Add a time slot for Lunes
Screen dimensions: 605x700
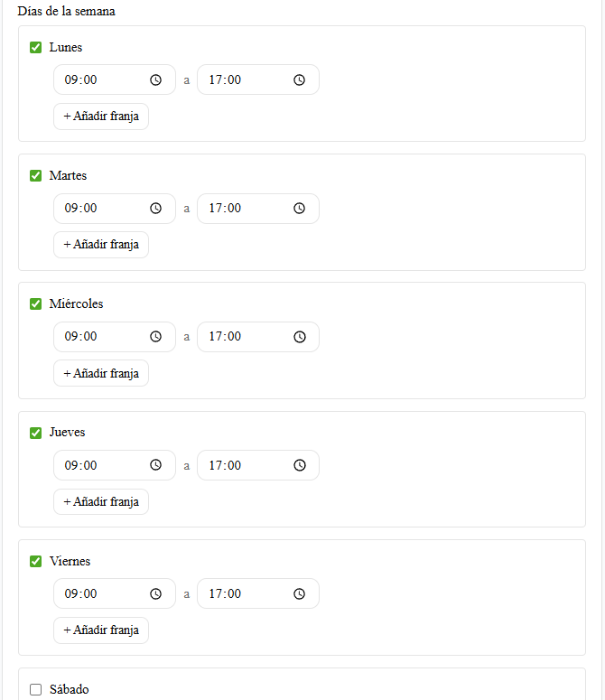101,117
